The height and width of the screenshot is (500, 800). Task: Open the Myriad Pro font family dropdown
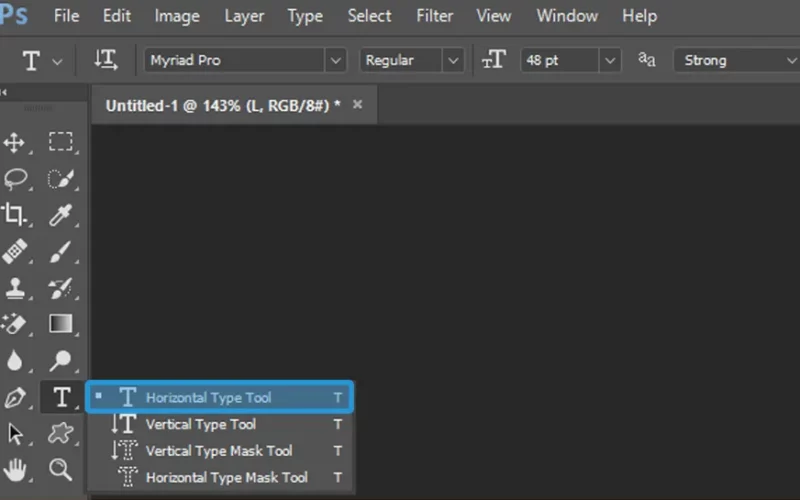335,61
